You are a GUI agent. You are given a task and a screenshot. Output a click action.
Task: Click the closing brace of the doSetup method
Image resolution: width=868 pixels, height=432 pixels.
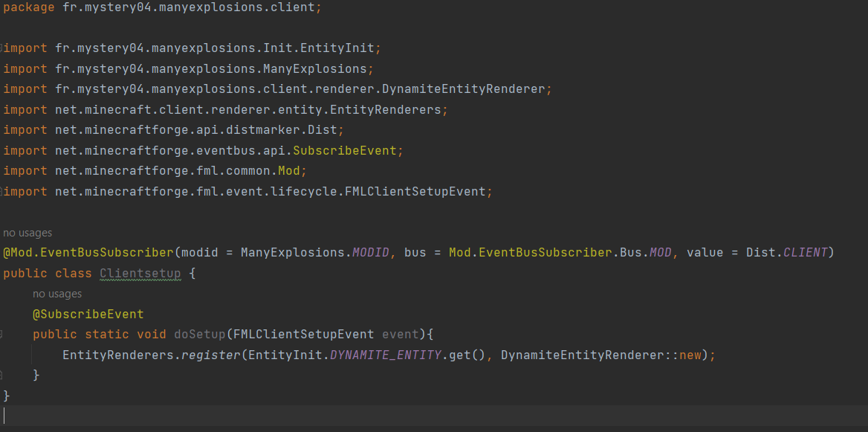coord(36,375)
